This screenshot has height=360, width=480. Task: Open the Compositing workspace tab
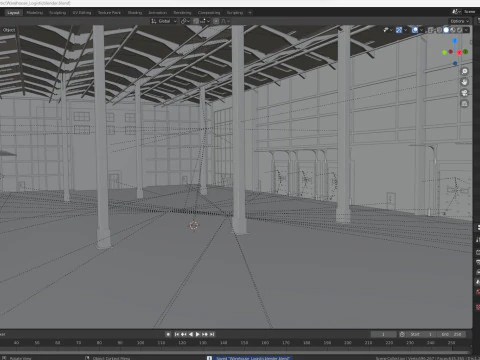click(209, 13)
